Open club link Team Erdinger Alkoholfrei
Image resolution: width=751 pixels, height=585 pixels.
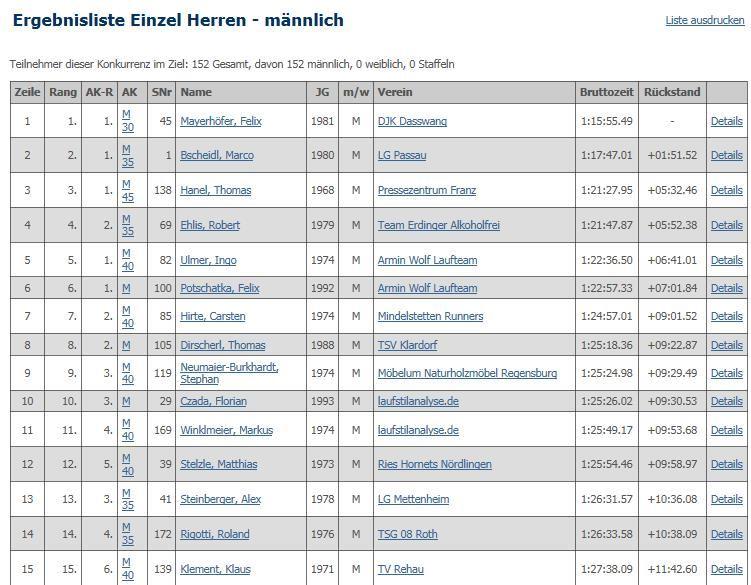point(439,225)
